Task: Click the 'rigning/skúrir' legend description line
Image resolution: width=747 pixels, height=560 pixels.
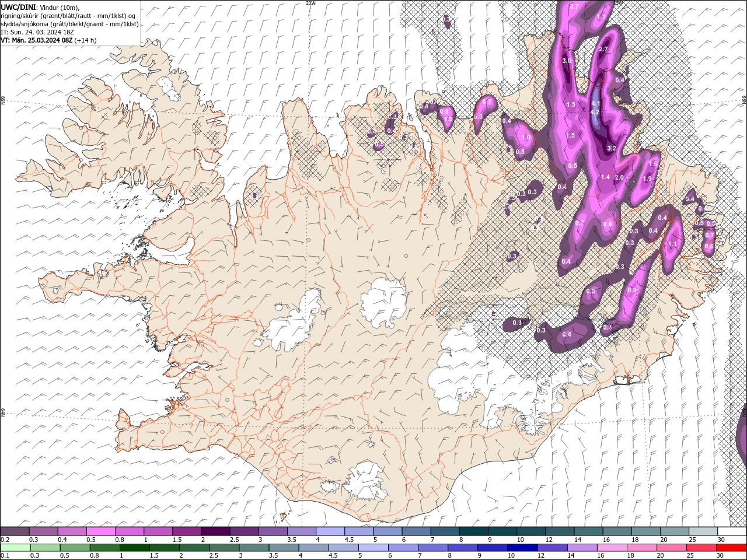Action: point(68,16)
